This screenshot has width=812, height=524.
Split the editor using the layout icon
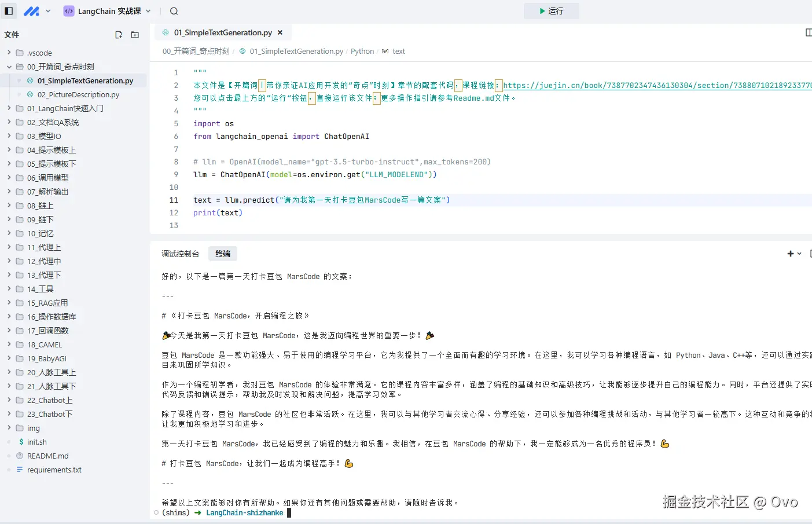coord(808,32)
